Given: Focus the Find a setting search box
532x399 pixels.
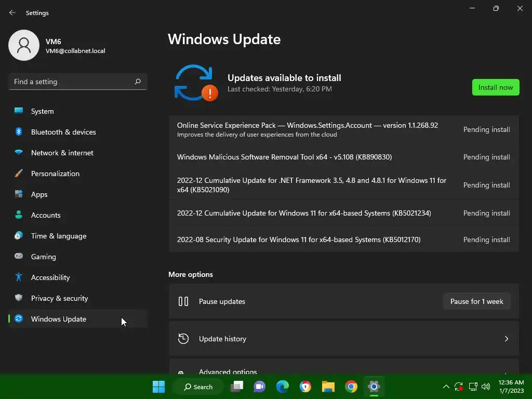Looking at the screenshot, I should 78,82.
